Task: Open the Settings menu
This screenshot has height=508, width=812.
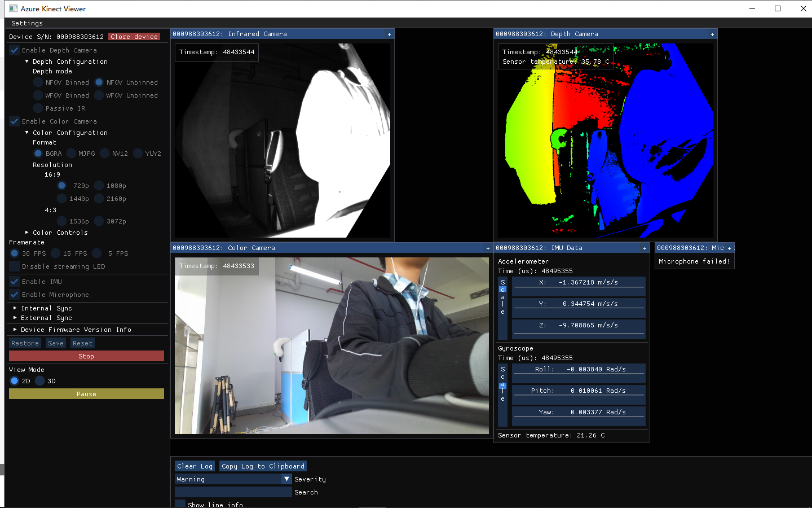Action: [27, 23]
